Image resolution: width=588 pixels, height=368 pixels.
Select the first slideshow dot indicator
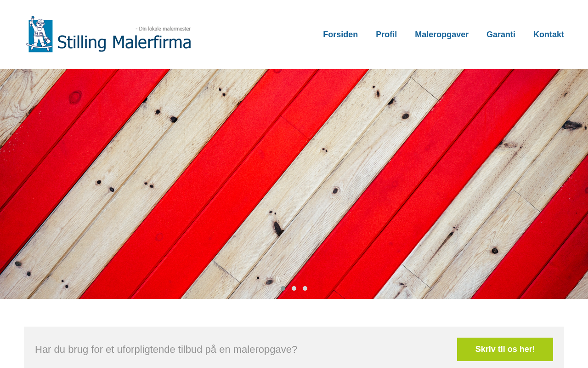point(283,288)
